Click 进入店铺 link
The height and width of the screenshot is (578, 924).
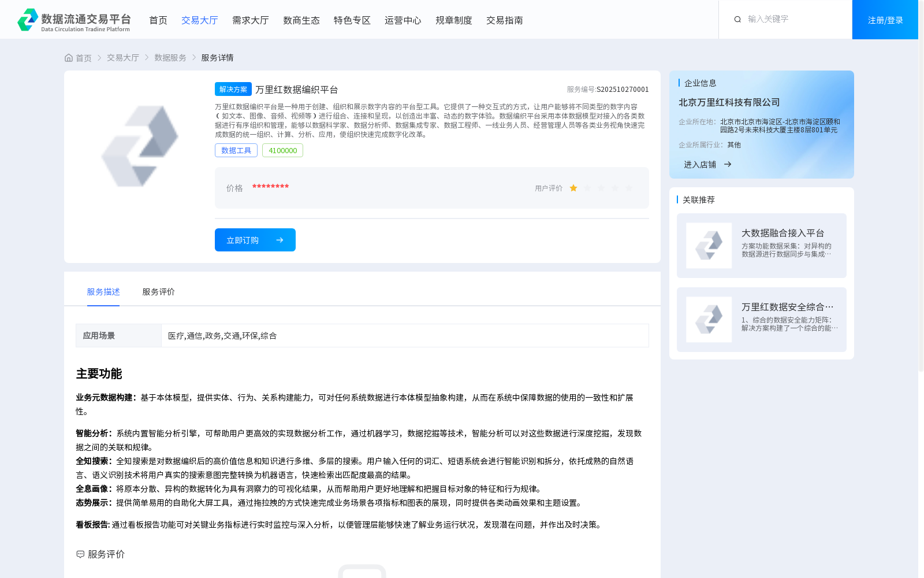(x=700, y=165)
